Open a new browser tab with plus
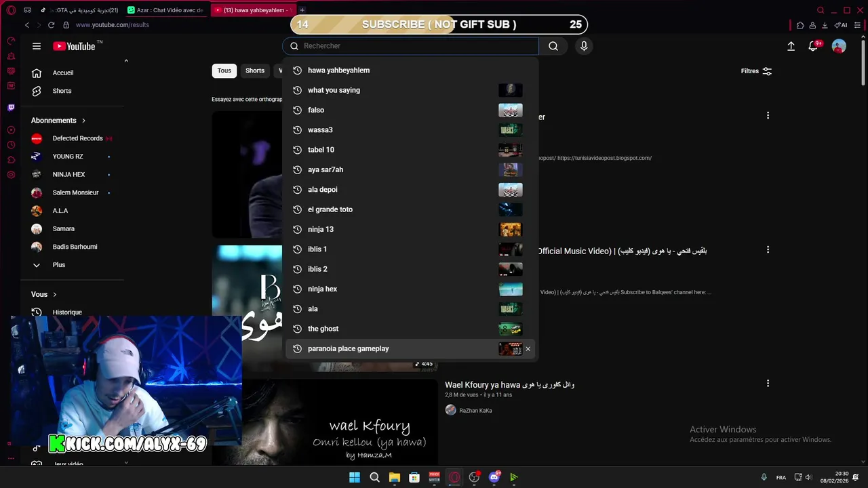The width and height of the screenshot is (868, 488). [302, 10]
